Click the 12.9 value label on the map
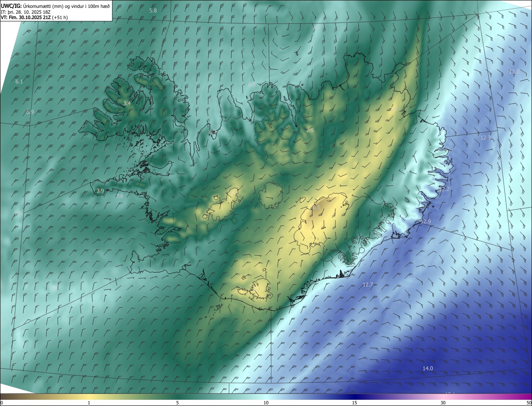The height and width of the screenshot is (406, 532). [x=426, y=221]
